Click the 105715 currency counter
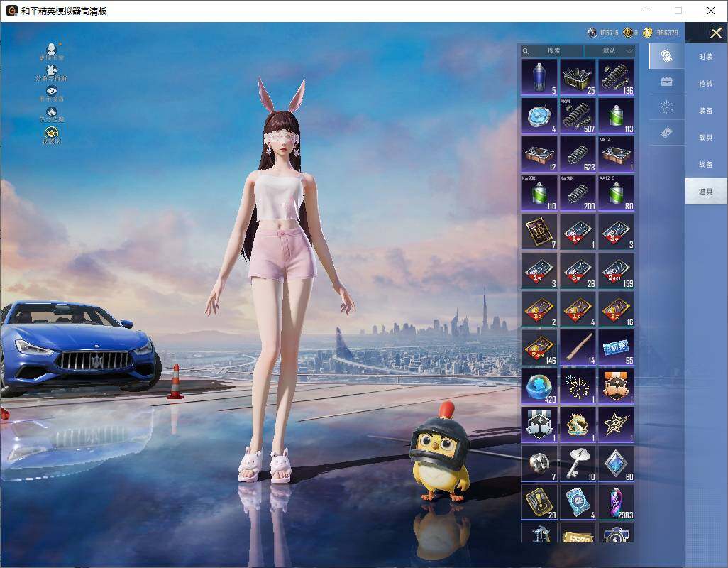 [603, 33]
